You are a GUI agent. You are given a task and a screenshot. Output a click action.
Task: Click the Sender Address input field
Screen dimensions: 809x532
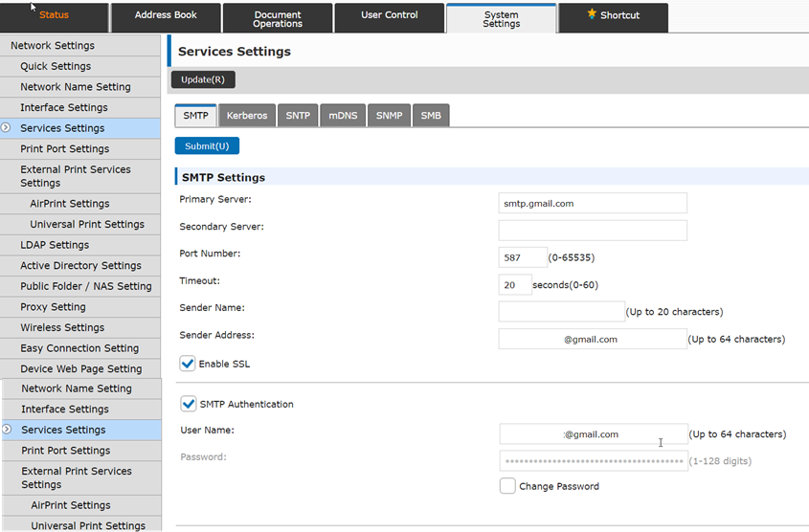[593, 339]
